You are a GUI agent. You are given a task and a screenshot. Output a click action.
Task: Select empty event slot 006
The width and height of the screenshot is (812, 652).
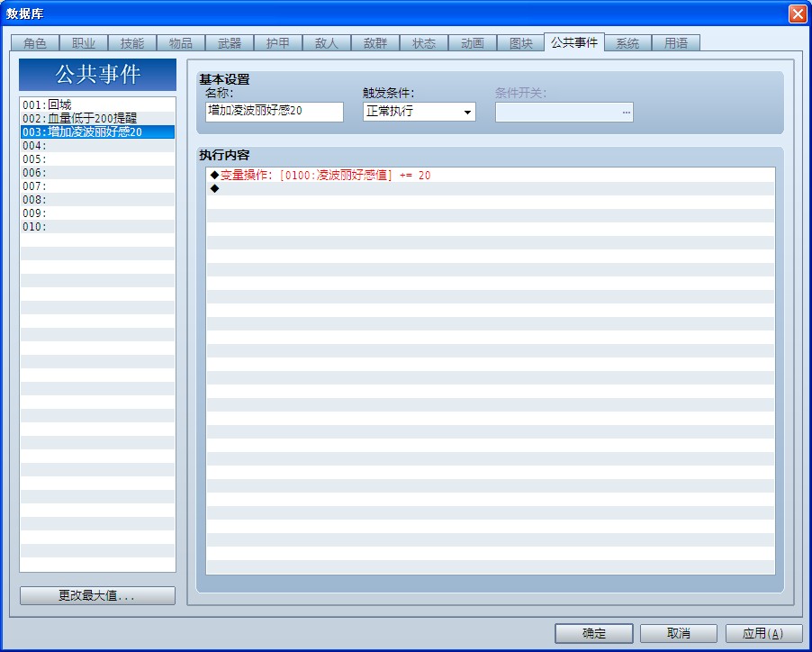click(97, 172)
